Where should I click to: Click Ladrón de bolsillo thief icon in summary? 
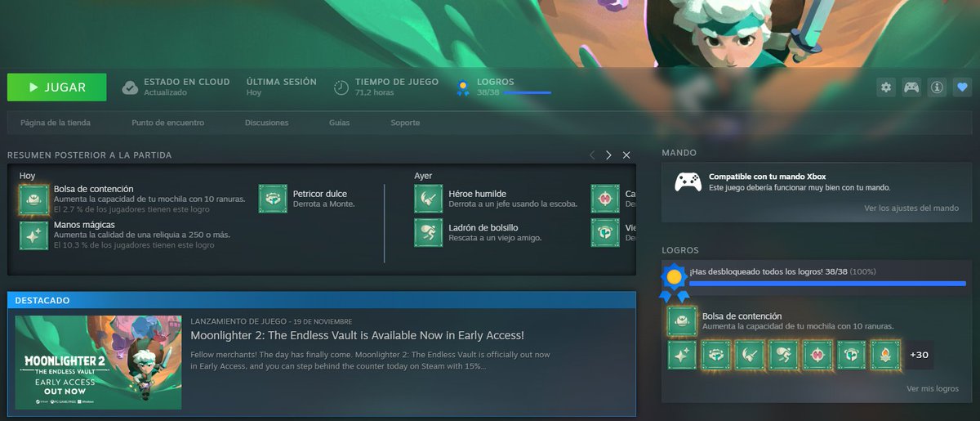429,232
